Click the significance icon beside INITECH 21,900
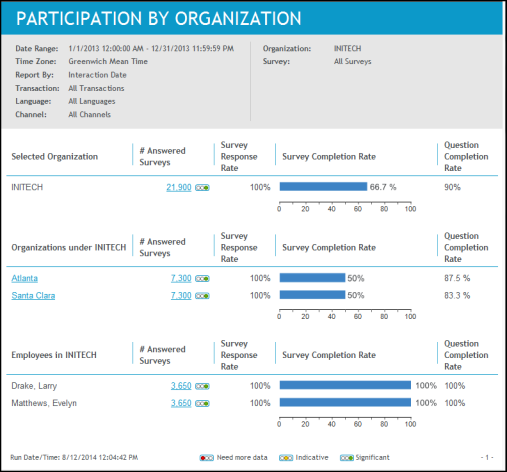507x472 pixels. tap(202, 188)
